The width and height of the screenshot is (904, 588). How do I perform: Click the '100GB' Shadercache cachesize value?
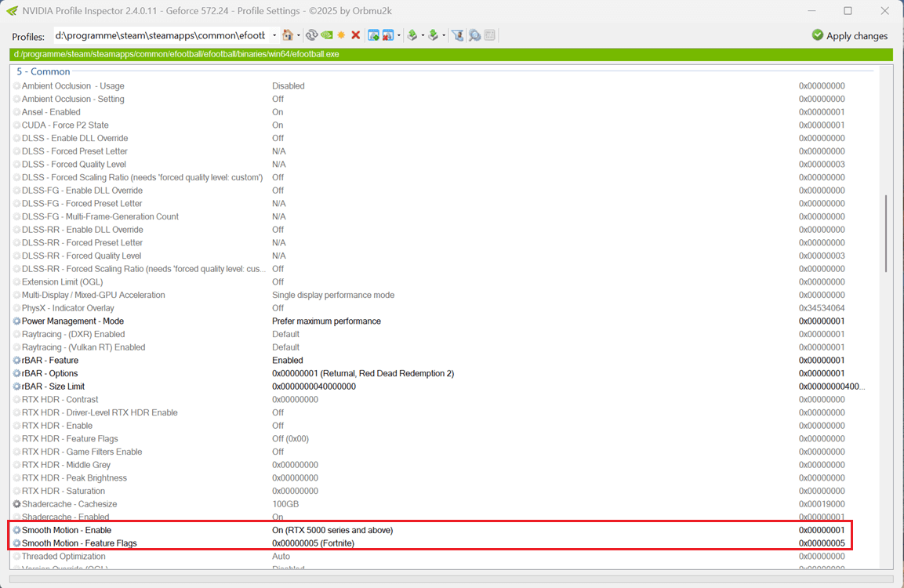click(x=285, y=504)
